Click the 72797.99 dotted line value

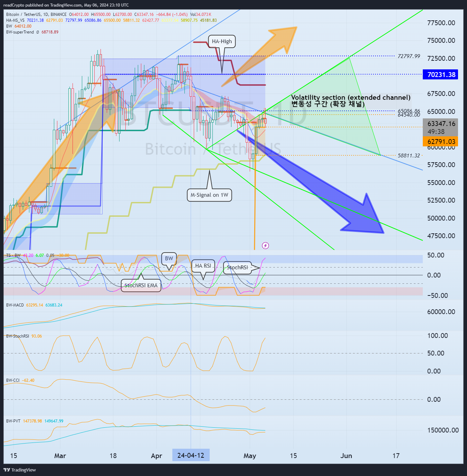[x=409, y=56]
